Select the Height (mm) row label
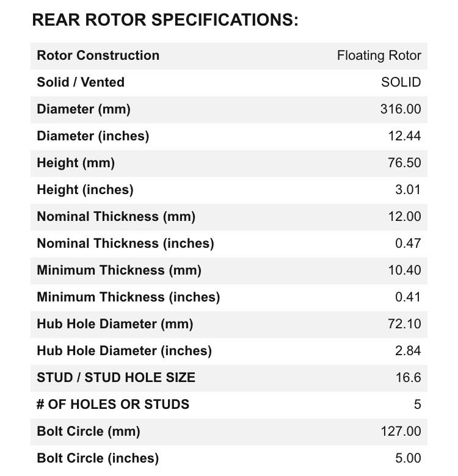458x476 pixels. click(x=76, y=163)
